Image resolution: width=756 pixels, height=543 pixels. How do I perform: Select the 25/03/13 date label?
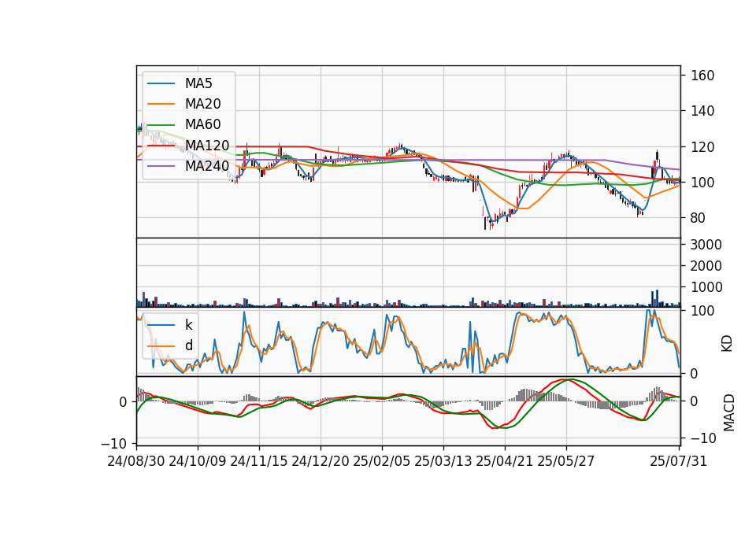click(x=443, y=461)
